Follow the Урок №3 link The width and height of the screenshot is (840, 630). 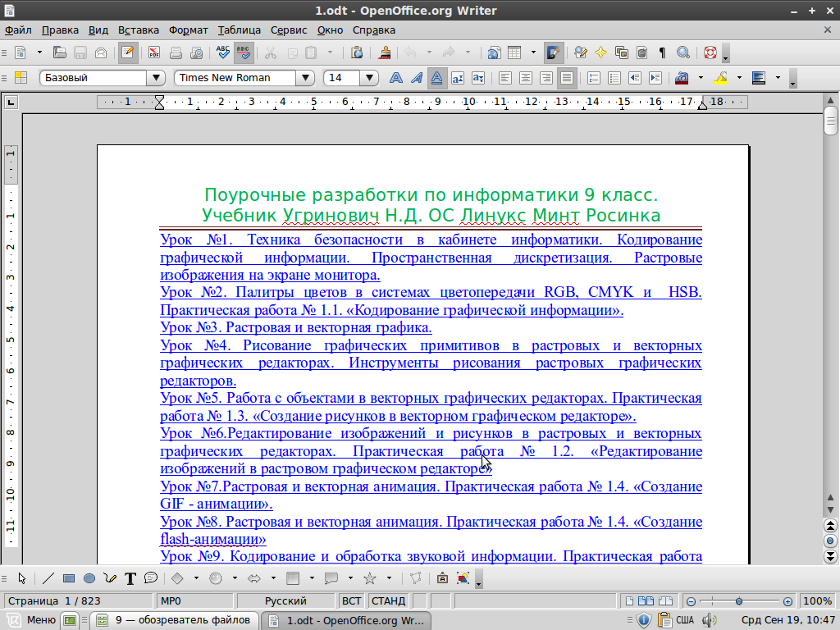pos(295,327)
